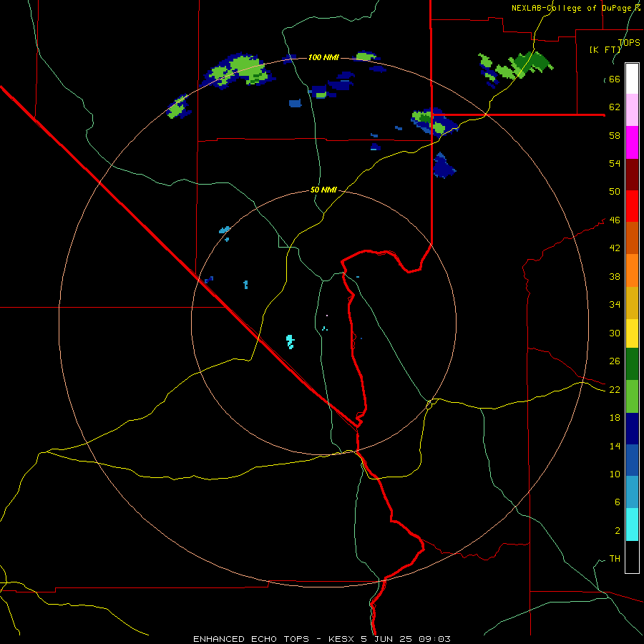
Task: Click the bright red swatch in the color scale
Action: [632, 206]
